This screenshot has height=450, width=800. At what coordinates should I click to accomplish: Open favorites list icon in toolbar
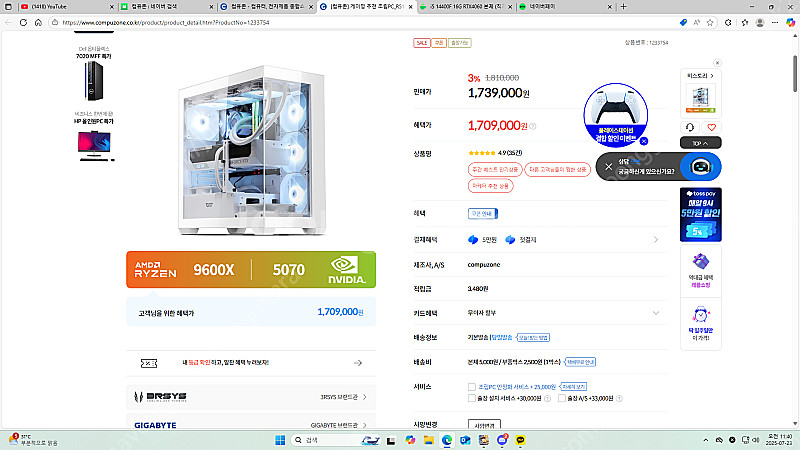click(745, 22)
